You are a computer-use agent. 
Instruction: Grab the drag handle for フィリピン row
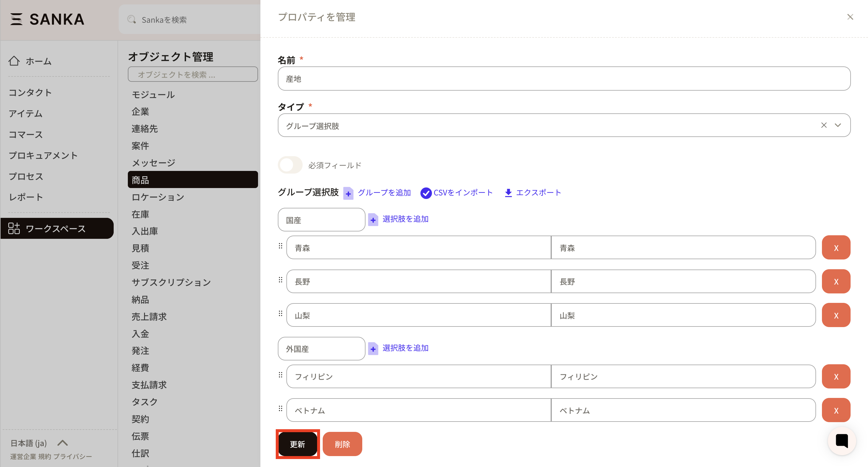pyautogui.click(x=280, y=375)
